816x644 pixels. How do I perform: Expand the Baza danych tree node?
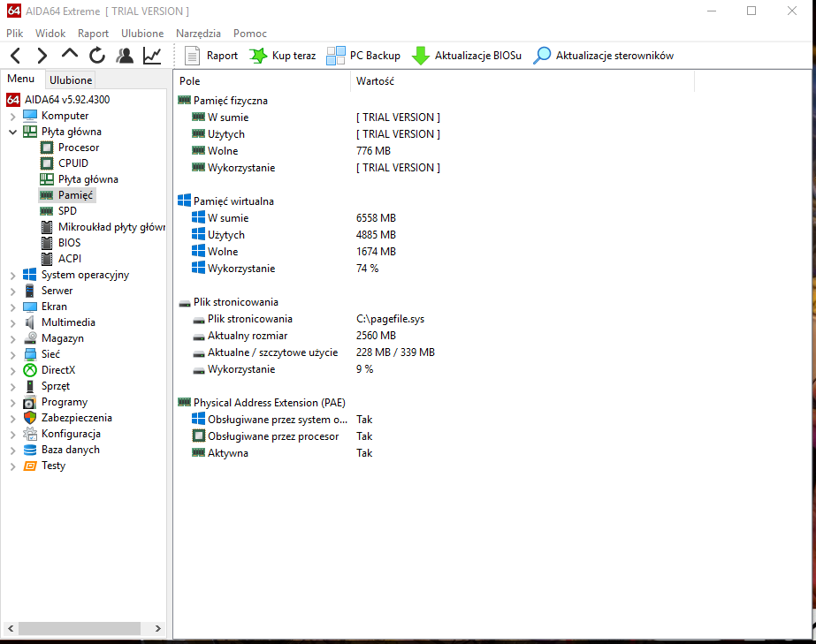(x=13, y=450)
